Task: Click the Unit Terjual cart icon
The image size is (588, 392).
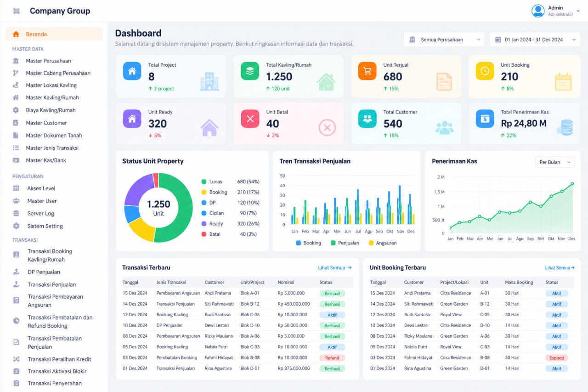Action: pos(367,71)
